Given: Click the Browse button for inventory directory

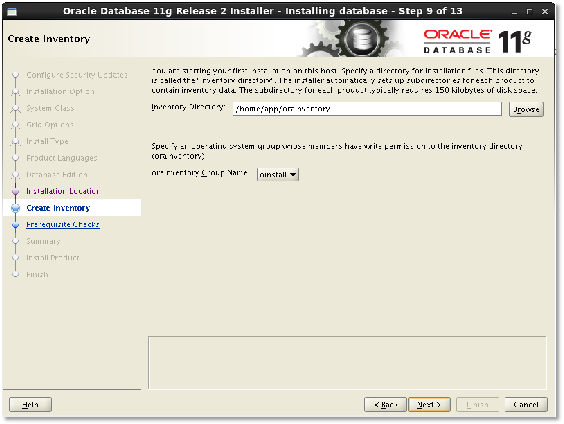Looking at the screenshot, I should tap(526, 109).
